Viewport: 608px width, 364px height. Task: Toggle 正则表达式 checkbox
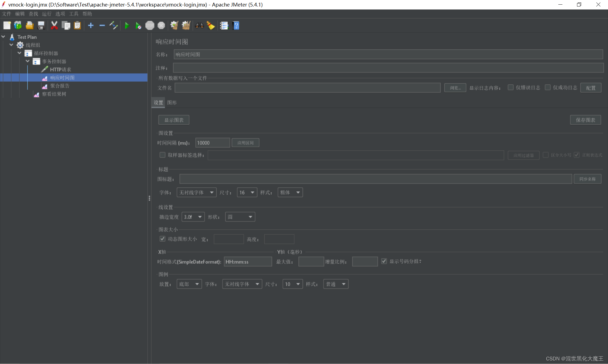pyautogui.click(x=577, y=155)
